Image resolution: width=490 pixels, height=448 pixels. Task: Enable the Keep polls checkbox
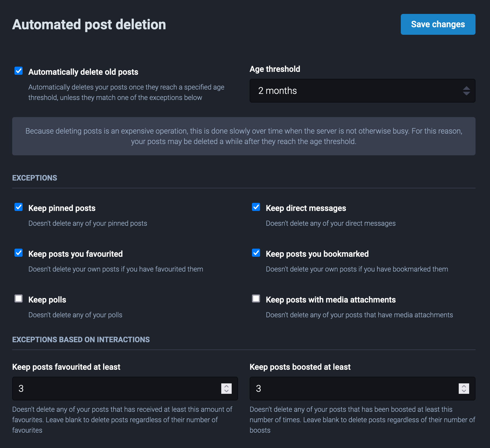point(19,298)
